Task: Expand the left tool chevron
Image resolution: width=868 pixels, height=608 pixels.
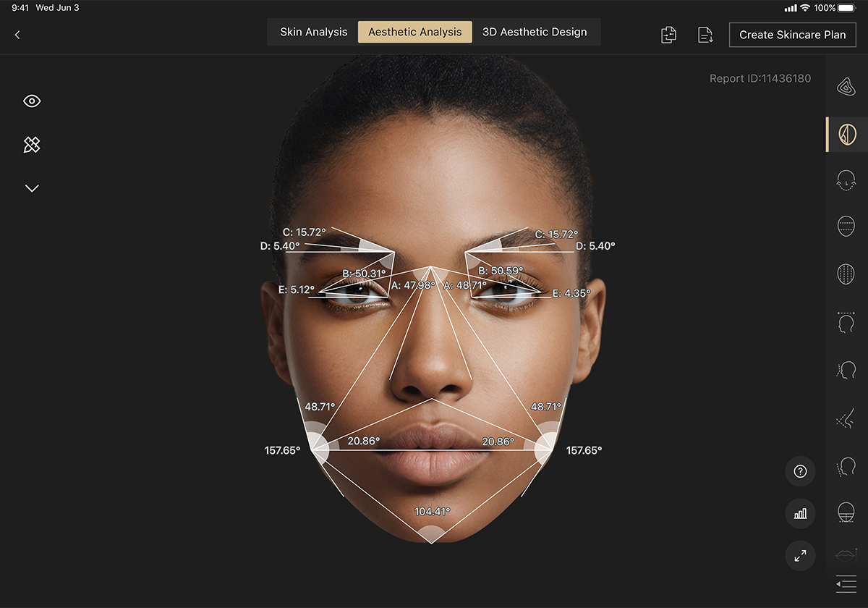Action: coord(32,188)
